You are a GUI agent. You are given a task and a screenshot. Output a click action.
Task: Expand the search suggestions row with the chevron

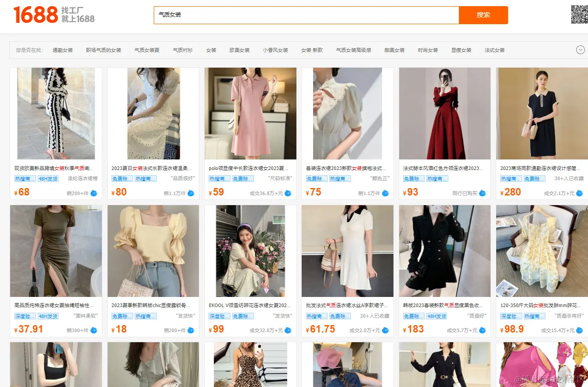(580, 50)
